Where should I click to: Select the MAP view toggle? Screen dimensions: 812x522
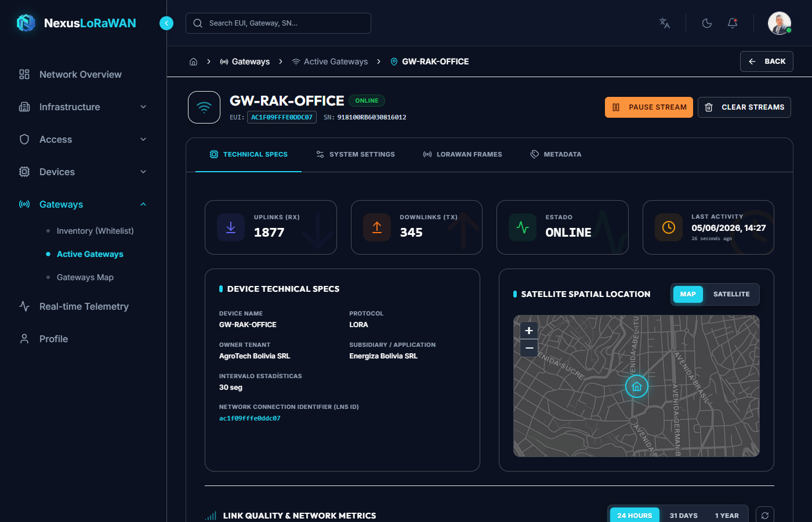click(x=688, y=294)
